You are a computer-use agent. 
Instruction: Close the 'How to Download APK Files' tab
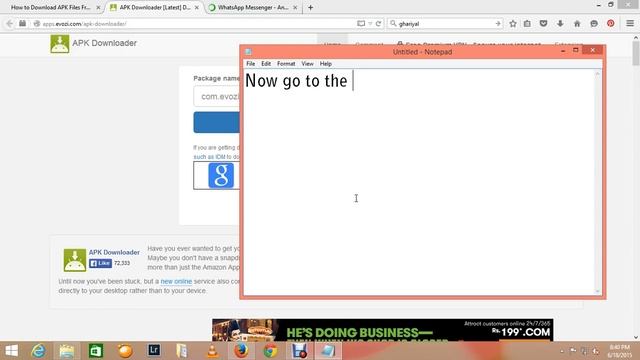(x=98, y=7)
